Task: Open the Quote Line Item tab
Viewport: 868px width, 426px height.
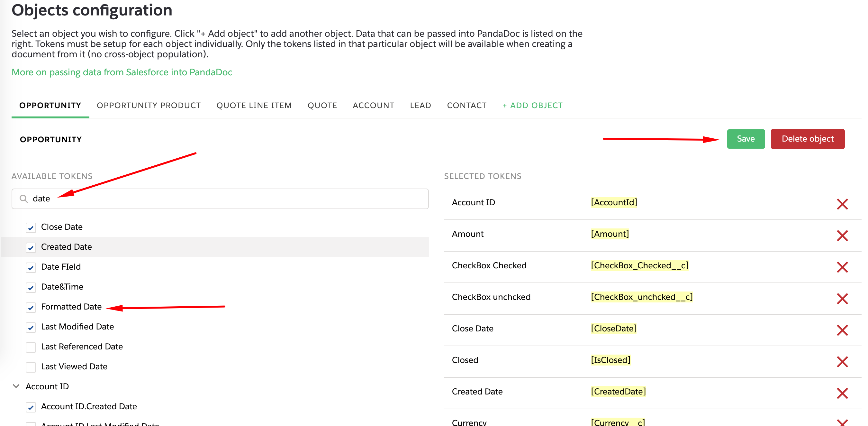Action: pyautogui.click(x=254, y=106)
